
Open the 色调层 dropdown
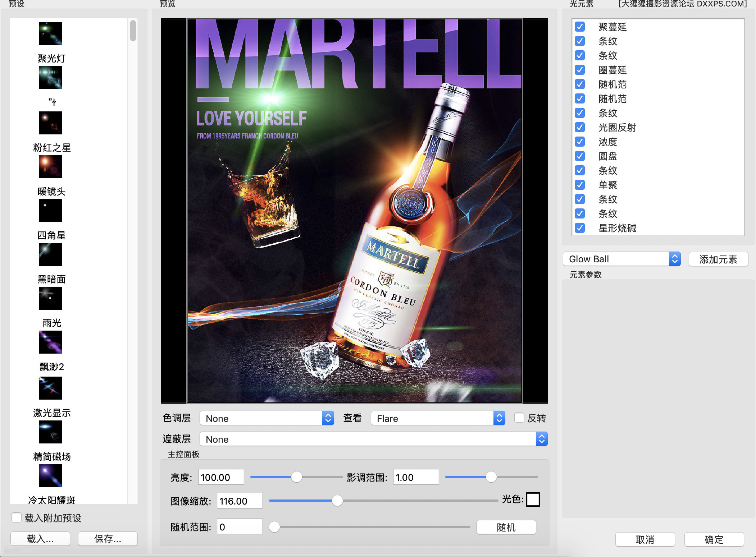[267, 418]
